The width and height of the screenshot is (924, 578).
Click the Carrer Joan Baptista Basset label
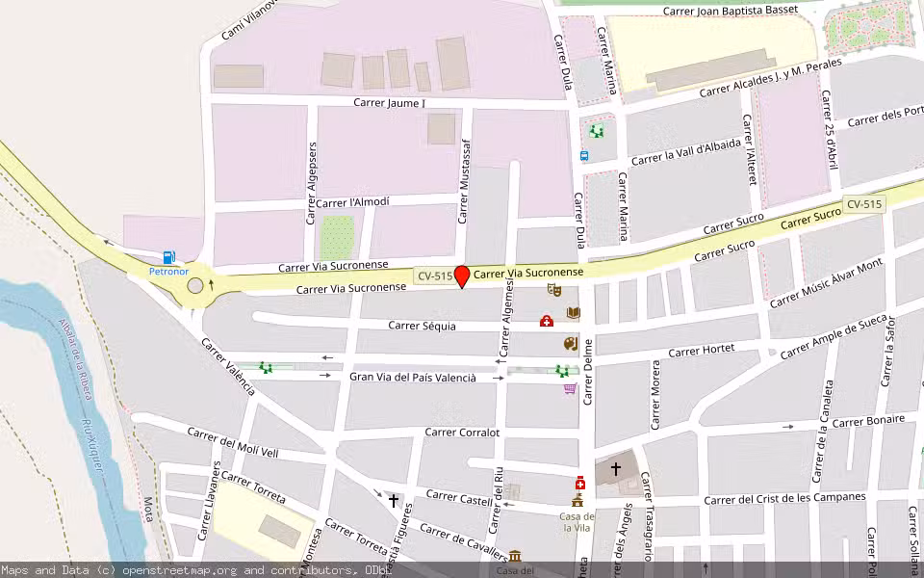[x=731, y=11]
